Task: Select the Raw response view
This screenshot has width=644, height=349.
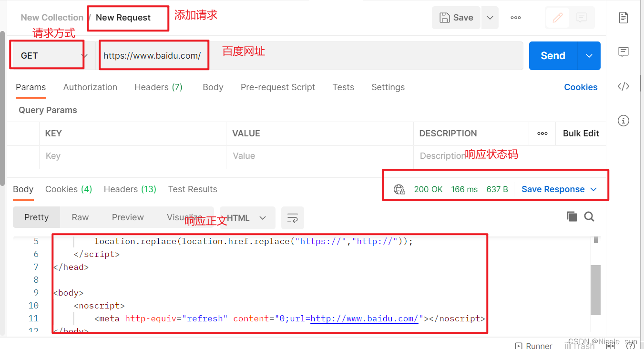Action: point(80,217)
